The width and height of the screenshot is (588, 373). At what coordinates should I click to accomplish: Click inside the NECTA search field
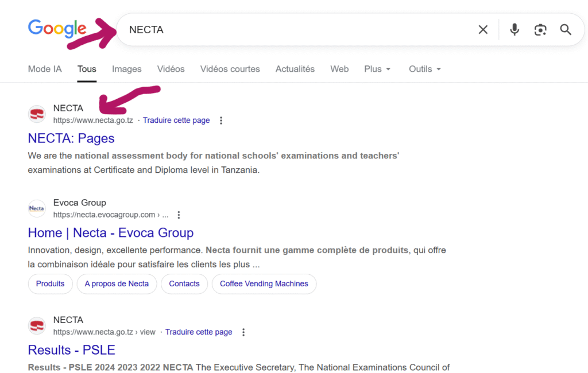click(x=287, y=30)
